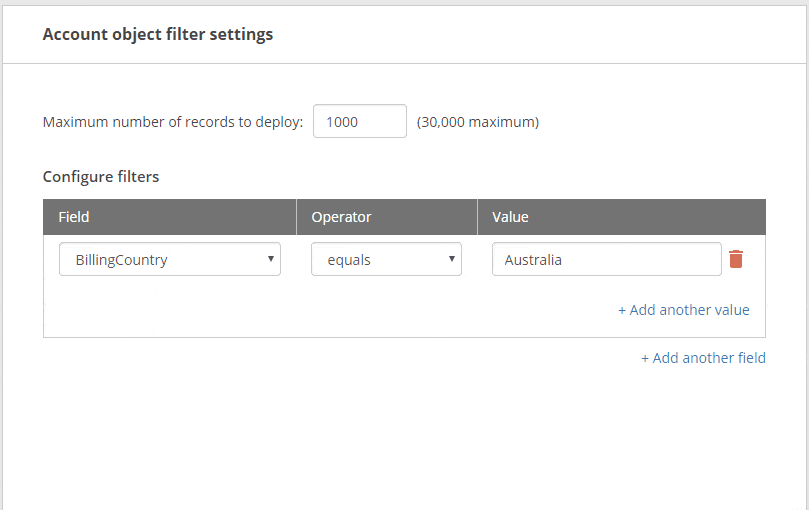
Task: Delete the Australia filter with trash icon
Action: (736, 259)
